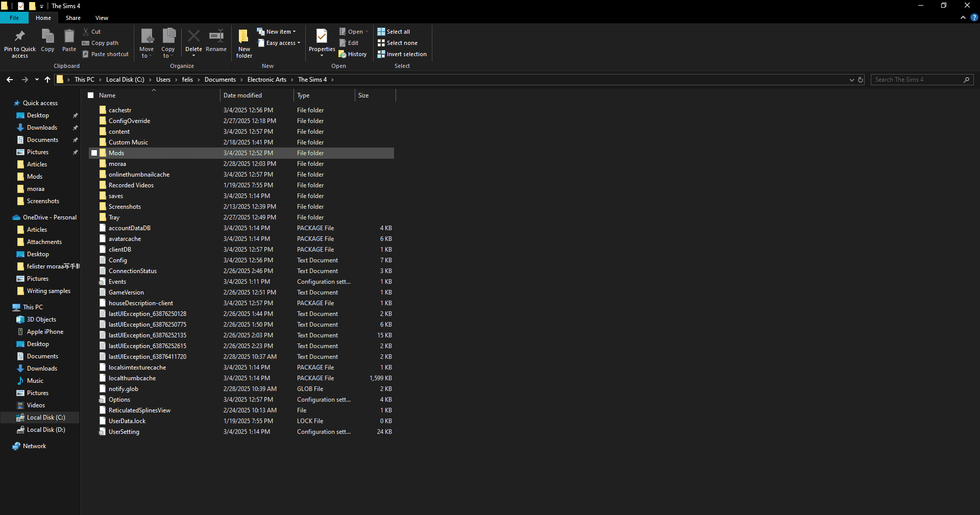Click the Pin to Quick access icon

click(x=20, y=37)
